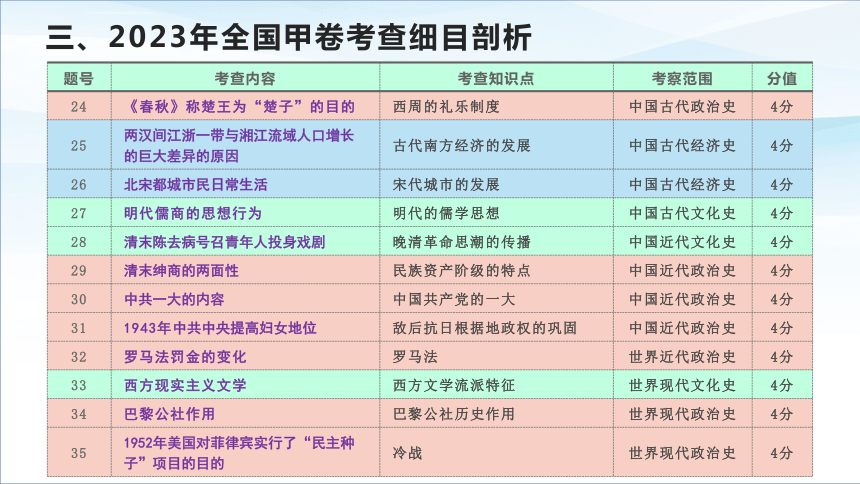The image size is (860, 484).
Task: Click the 北宋都城市民日常生活 cell
Action: pyautogui.click(x=245, y=184)
